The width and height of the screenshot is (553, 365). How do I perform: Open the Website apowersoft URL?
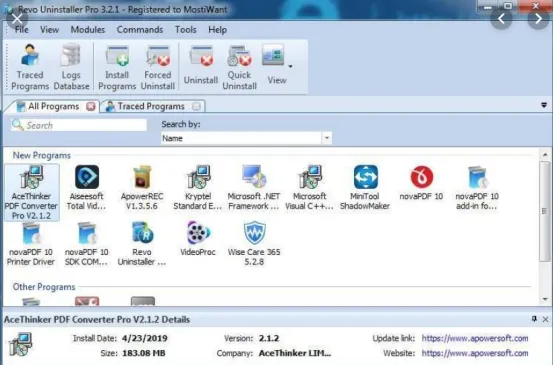tap(475, 353)
